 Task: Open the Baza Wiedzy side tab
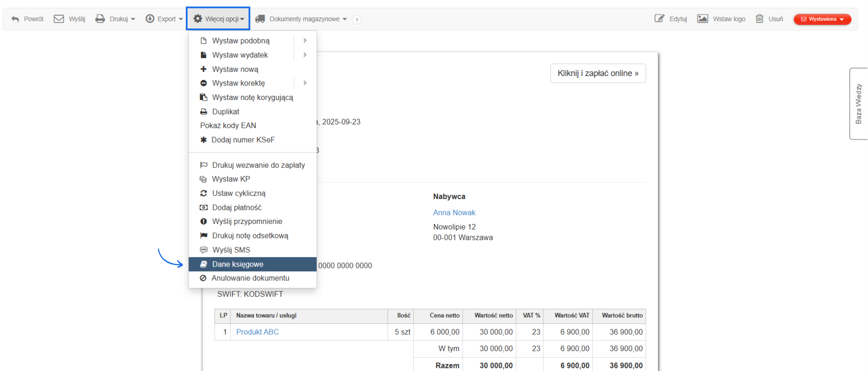[858, 104]
